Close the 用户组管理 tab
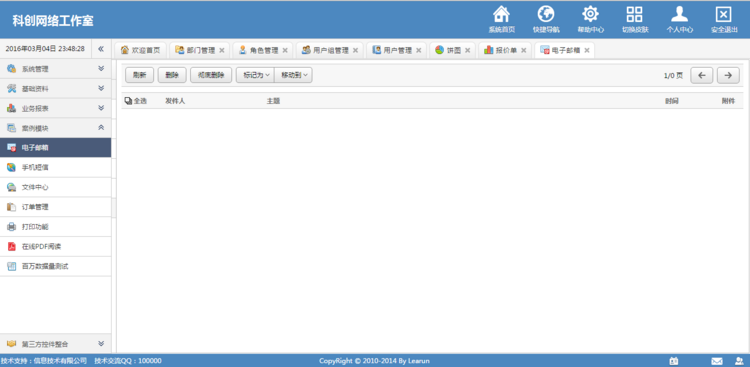The image size is (750, 367). [355, 50]
